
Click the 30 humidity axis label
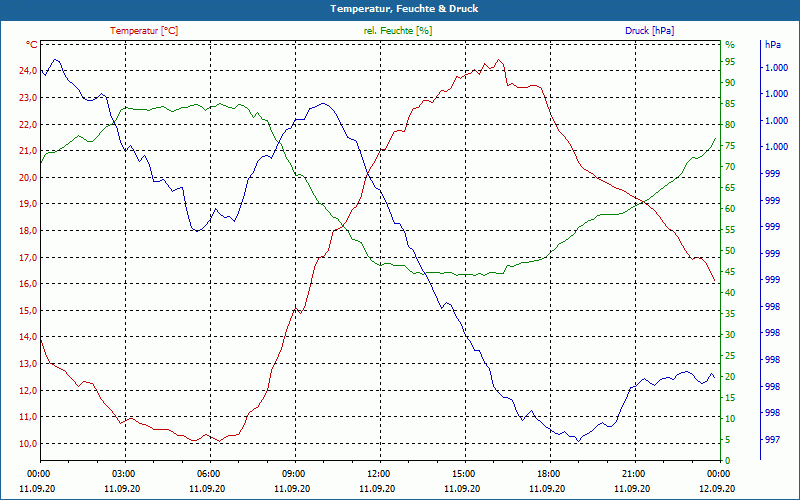[x=730, y=335]
